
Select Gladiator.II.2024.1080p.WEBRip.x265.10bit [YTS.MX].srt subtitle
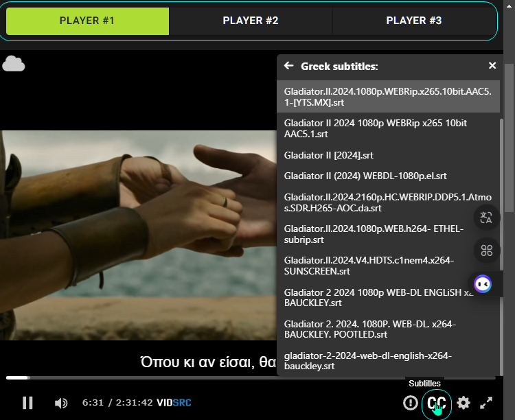point(388,97)
